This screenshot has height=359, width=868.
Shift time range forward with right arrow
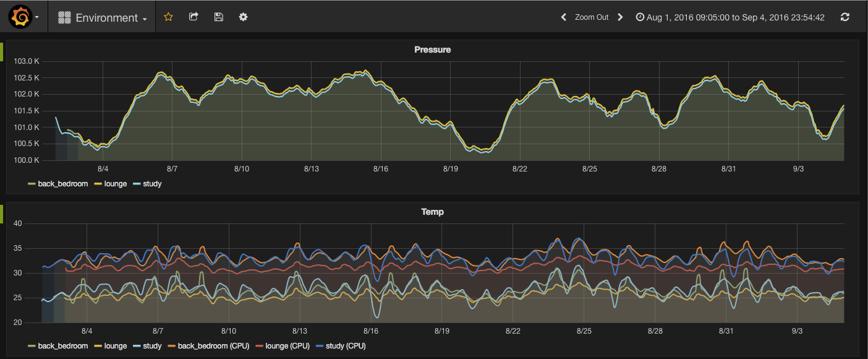pyautogui.click(x=619, y=17)
